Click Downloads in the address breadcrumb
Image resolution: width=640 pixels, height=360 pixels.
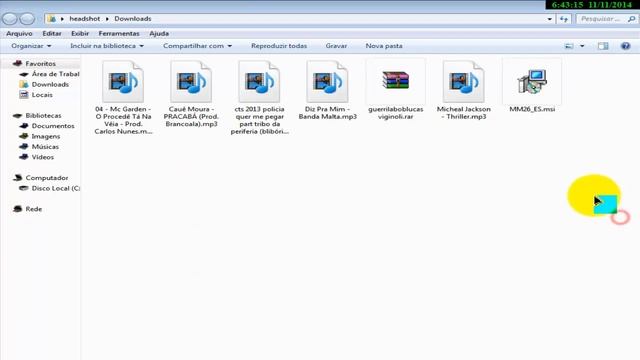click(133, 19)
